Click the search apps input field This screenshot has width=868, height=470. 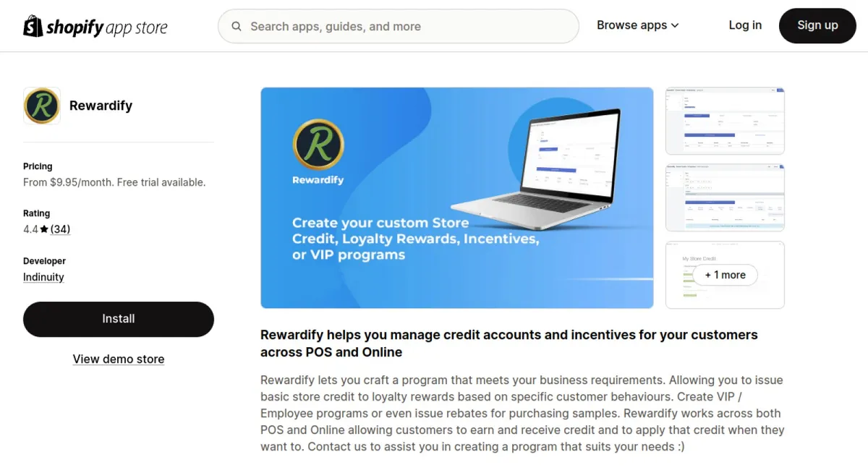coord(399,27)
